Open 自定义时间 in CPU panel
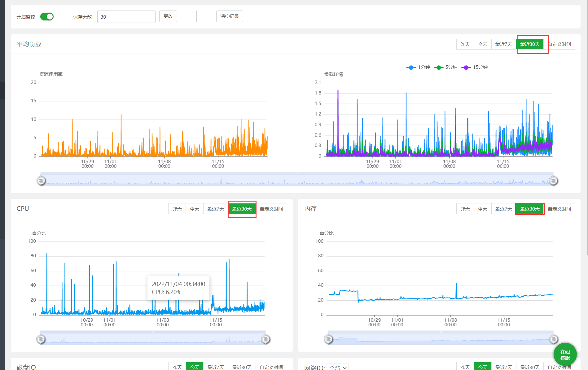The height and width of the screenshot is (370, 588). pos(271,209)
